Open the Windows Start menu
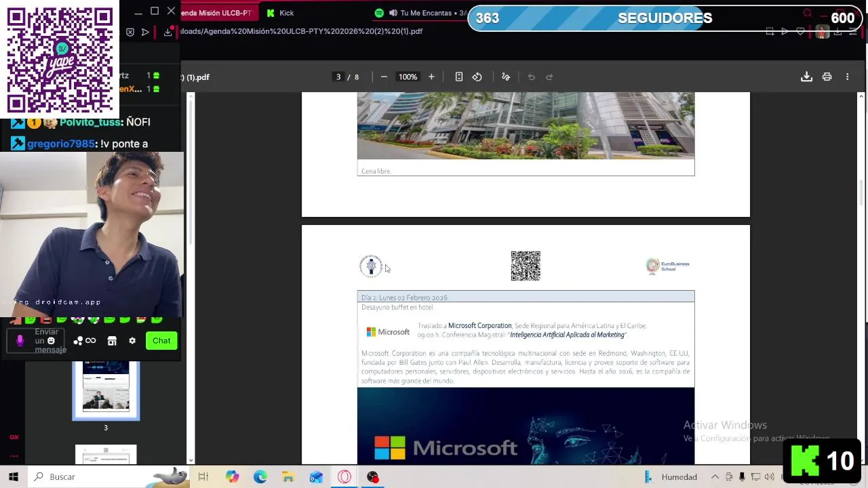This screenshot has width=868, height=488. [x=14, y=477]
